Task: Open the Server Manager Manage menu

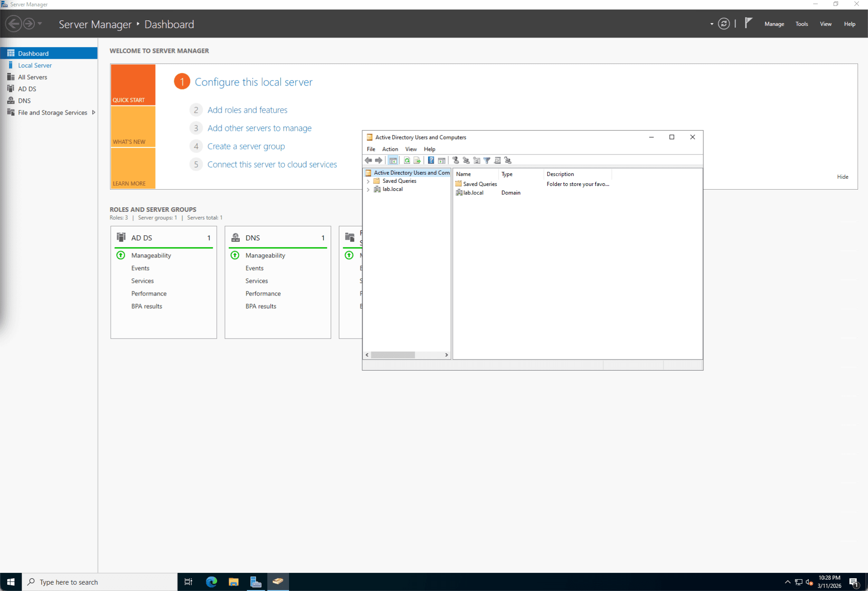Action: click(774, 24)
